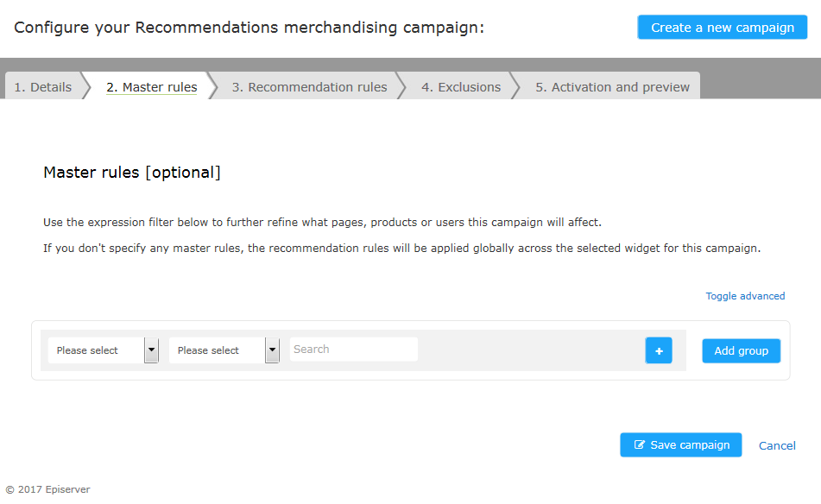Screen dimensions: 821x504
Task: Save campaign using the blue button
Action: click(x=681, y=444)
